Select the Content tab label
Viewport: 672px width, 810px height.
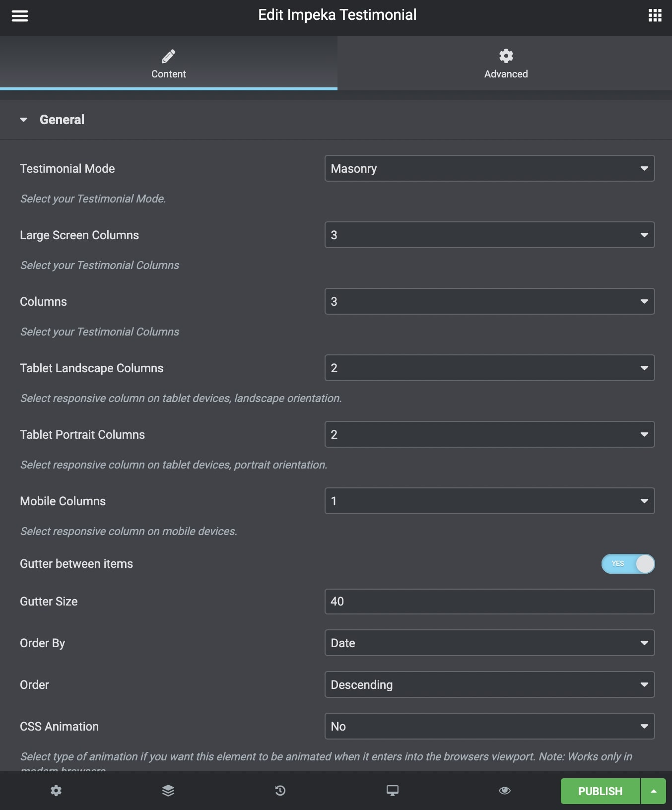169,74
